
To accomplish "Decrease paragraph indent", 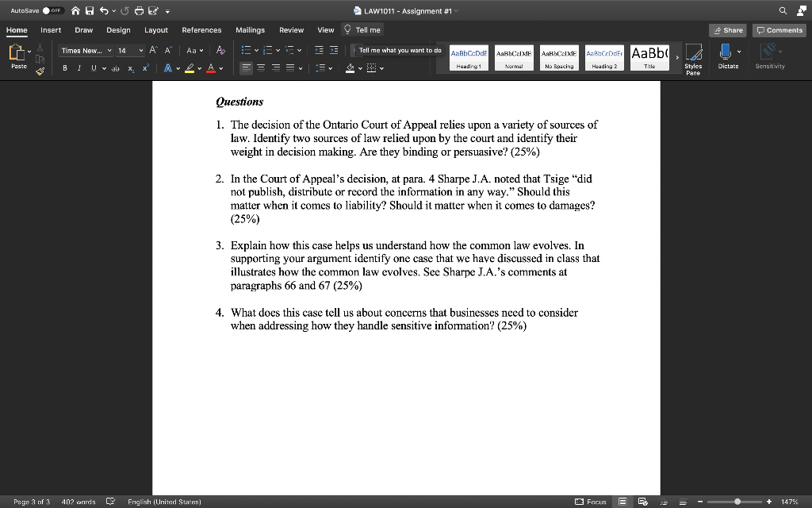I will coord(319,50).
